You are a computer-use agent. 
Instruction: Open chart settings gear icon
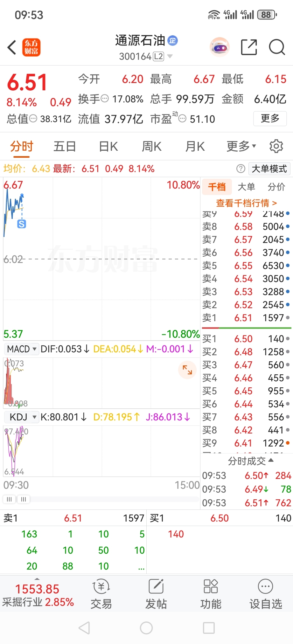[276, 146]
